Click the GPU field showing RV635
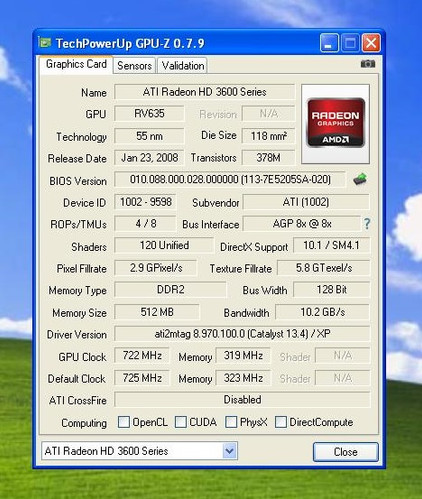The width and height of the screenshot is (422, 499). (149, 114)
